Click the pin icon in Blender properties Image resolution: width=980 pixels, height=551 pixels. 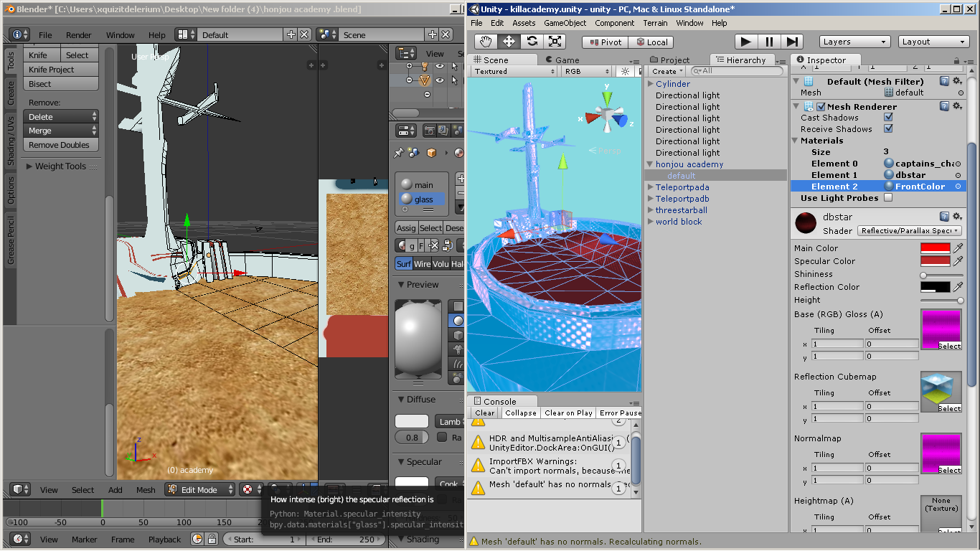point(399,152)
